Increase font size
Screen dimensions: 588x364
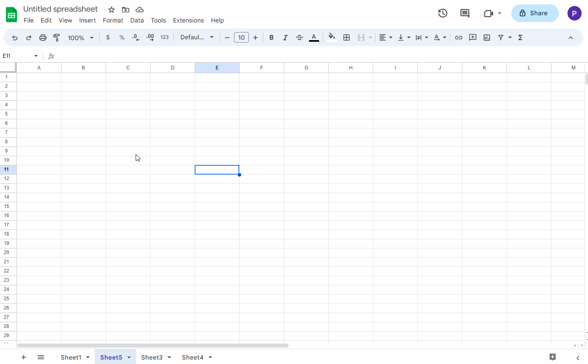tap(255, 37)
